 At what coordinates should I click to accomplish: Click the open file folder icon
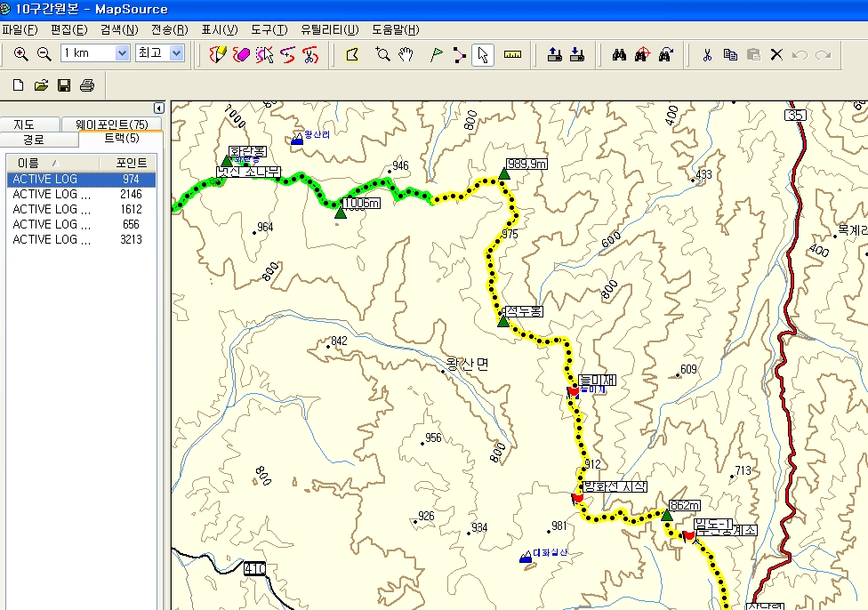(x=42, y=85)
